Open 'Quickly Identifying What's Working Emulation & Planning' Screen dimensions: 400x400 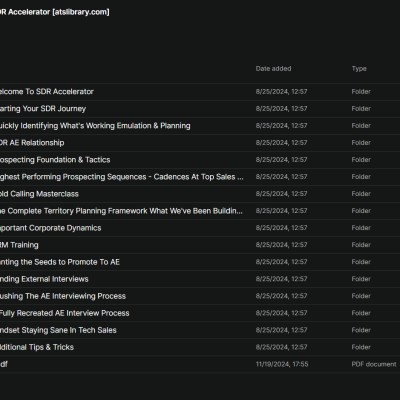(x=200, y=126)
